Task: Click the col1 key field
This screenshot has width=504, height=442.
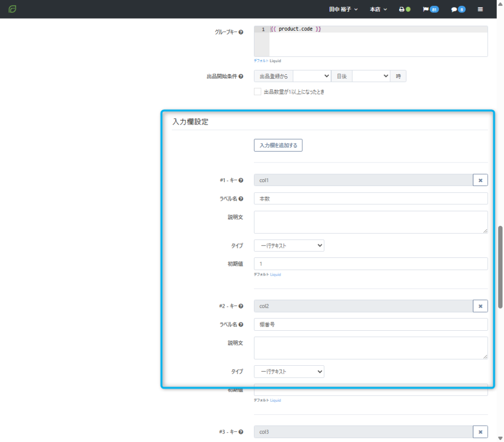Action: pos(363,180)
